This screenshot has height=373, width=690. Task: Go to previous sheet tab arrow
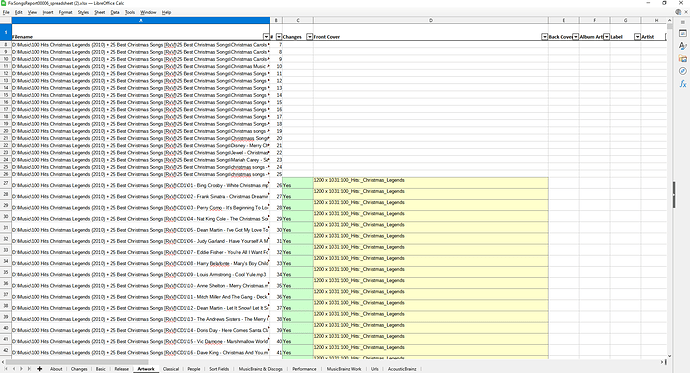14,369
